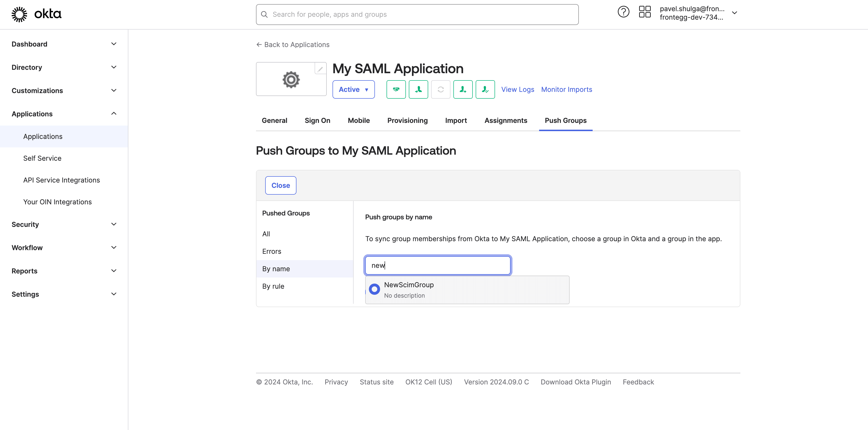Go Back to Applications

pos(293,45)
